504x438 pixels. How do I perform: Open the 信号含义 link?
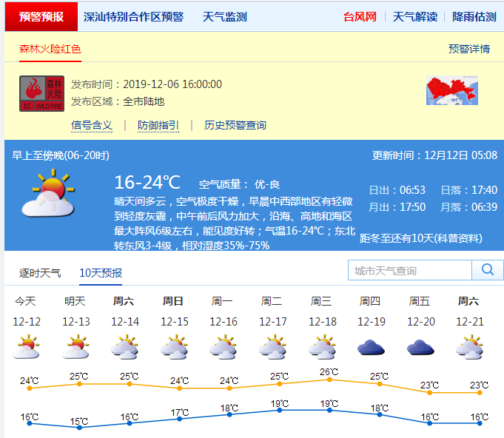[92, 125]
